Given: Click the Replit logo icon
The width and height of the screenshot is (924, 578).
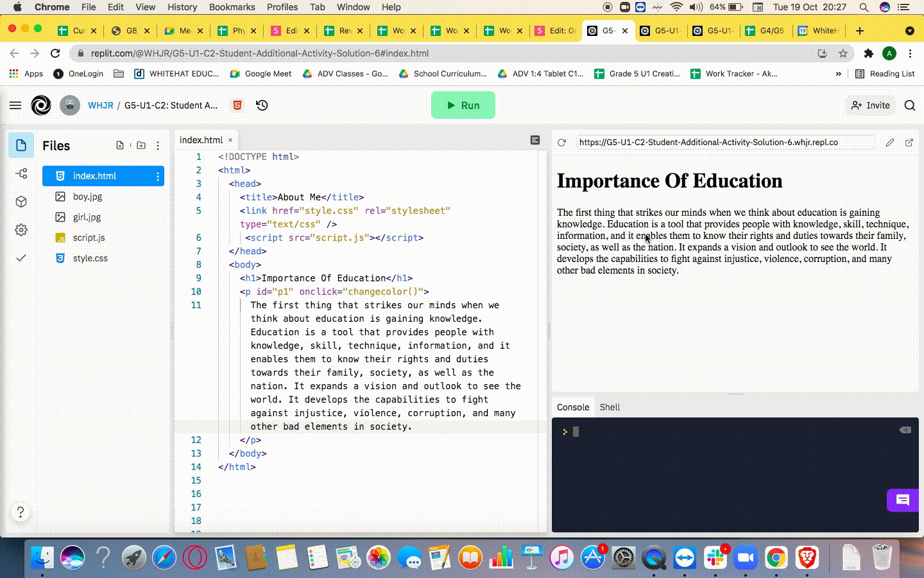Looking at the screenshot, I should 41,105.
